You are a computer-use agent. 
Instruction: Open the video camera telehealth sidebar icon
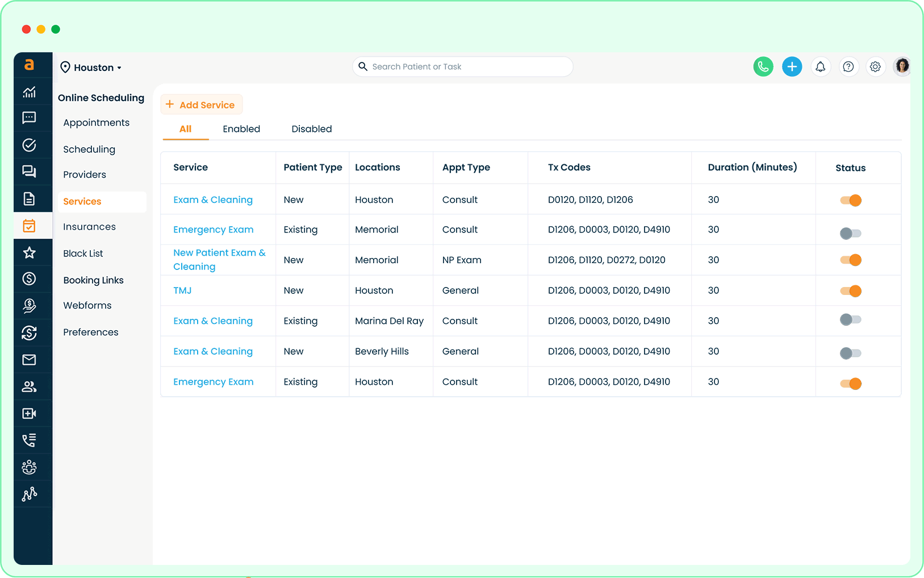coord(29,414)
